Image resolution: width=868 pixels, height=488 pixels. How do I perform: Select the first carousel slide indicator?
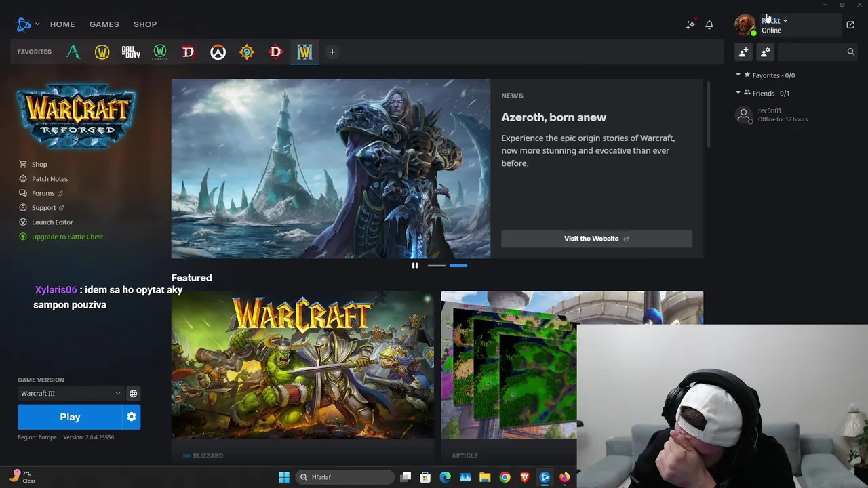(437, 266)
